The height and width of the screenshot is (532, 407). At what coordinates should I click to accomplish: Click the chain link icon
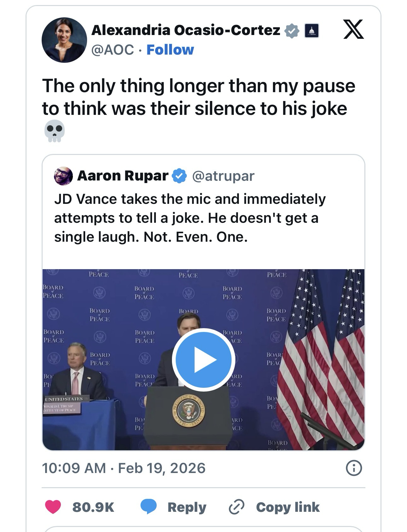pyautogui.click(x=236, y=507)
